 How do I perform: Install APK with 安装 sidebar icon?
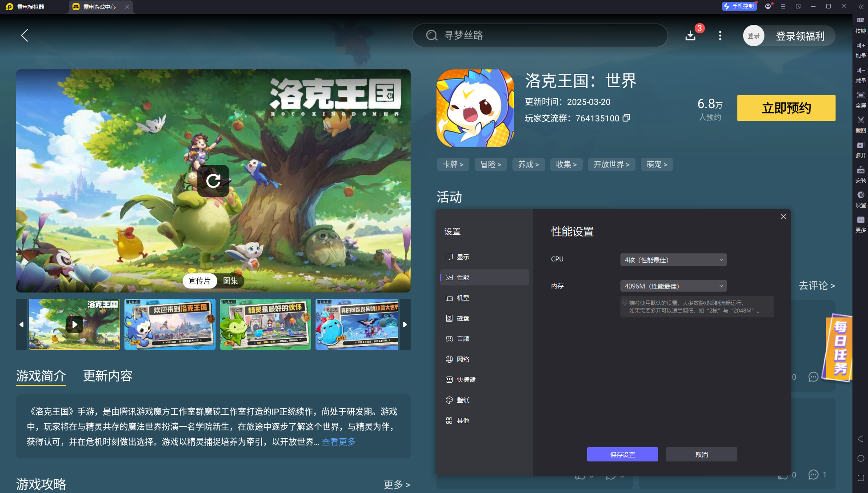(860, 175)
